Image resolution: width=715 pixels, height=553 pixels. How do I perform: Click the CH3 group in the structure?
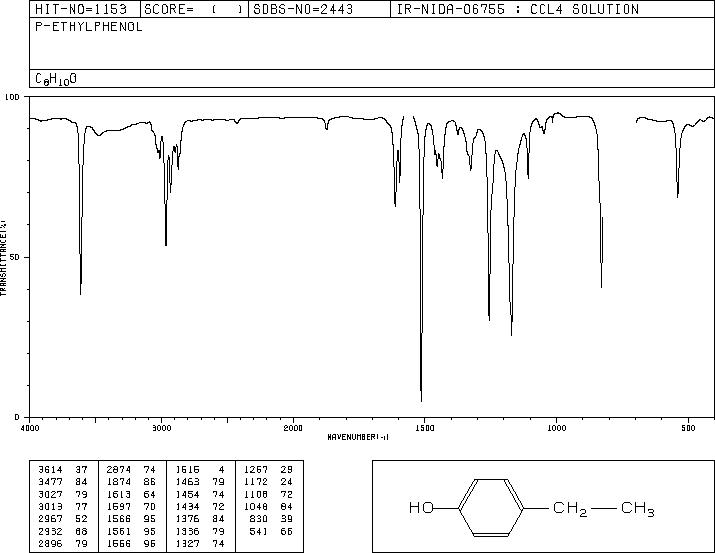(x=637, y=509)
